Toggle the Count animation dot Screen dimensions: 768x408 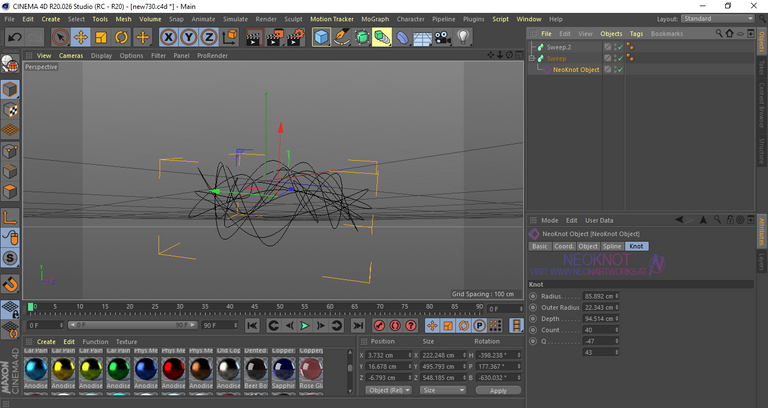click(533, 330)
